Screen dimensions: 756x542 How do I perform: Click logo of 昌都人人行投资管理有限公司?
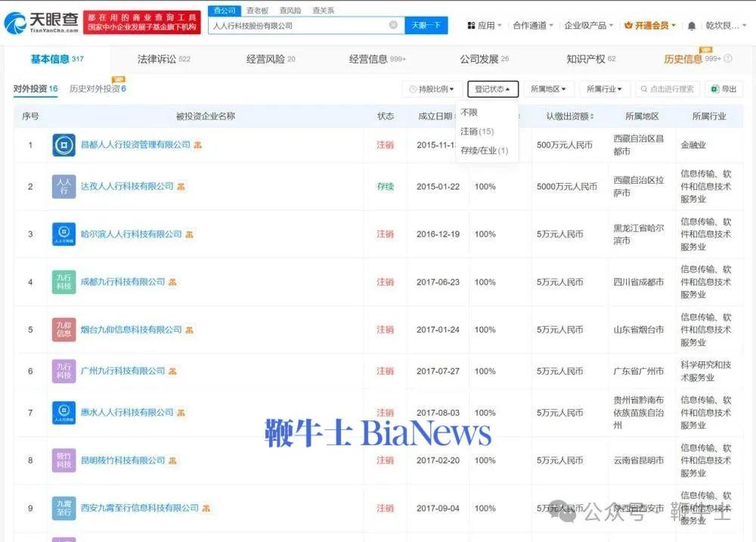click(64, 145)
